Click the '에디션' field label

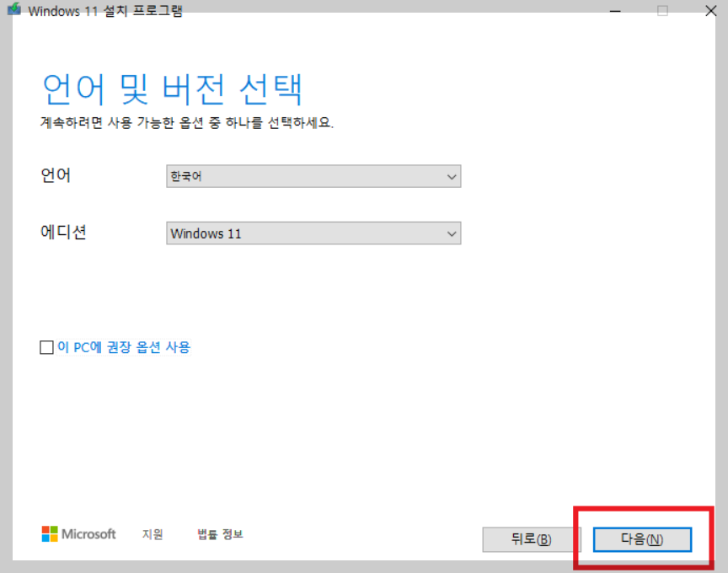[63, 232]
